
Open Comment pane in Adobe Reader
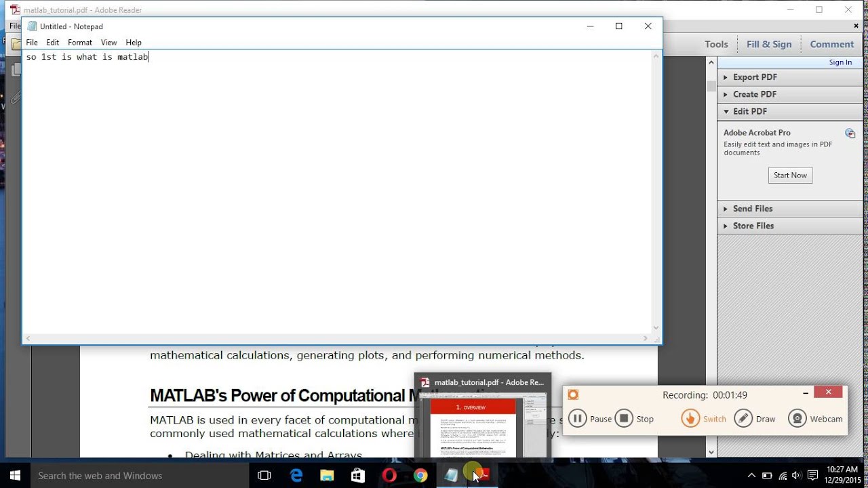pos(832,44)
